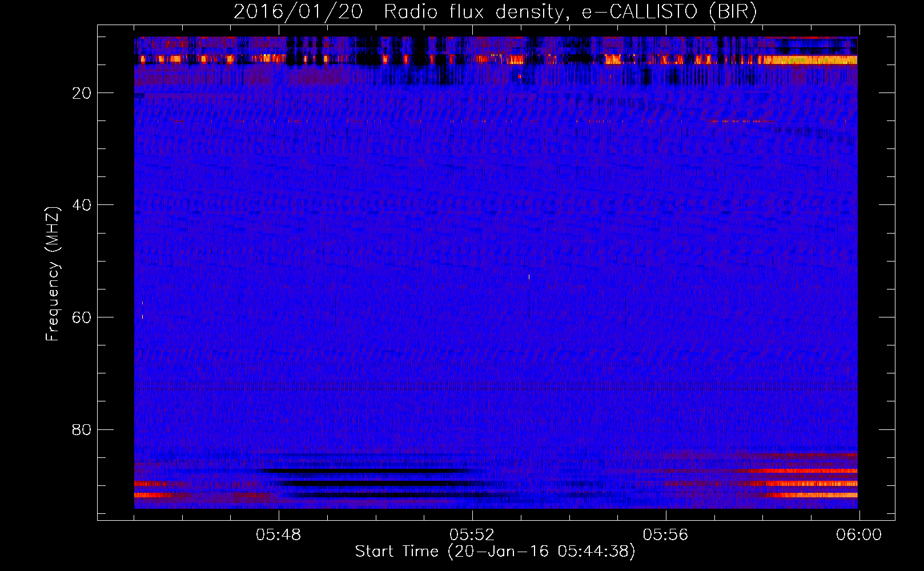Click the 06:00 time tick label
This screenshot has height=571, width=924.
pyautogui.click(x=859, y=535)
